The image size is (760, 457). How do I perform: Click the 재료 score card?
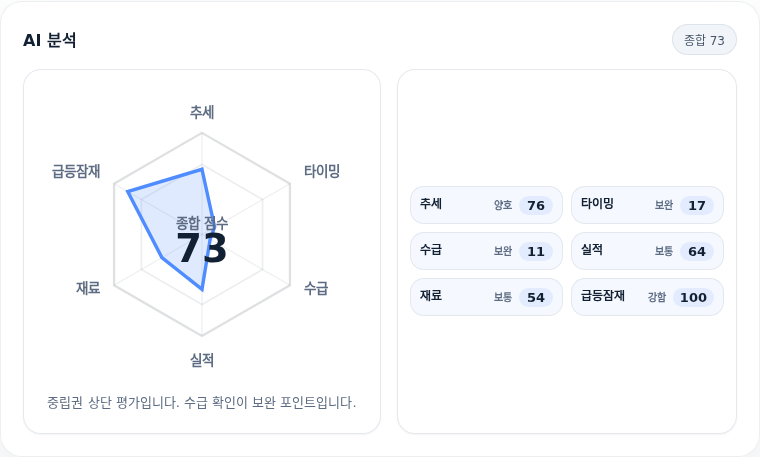click(x=486, y=297)
